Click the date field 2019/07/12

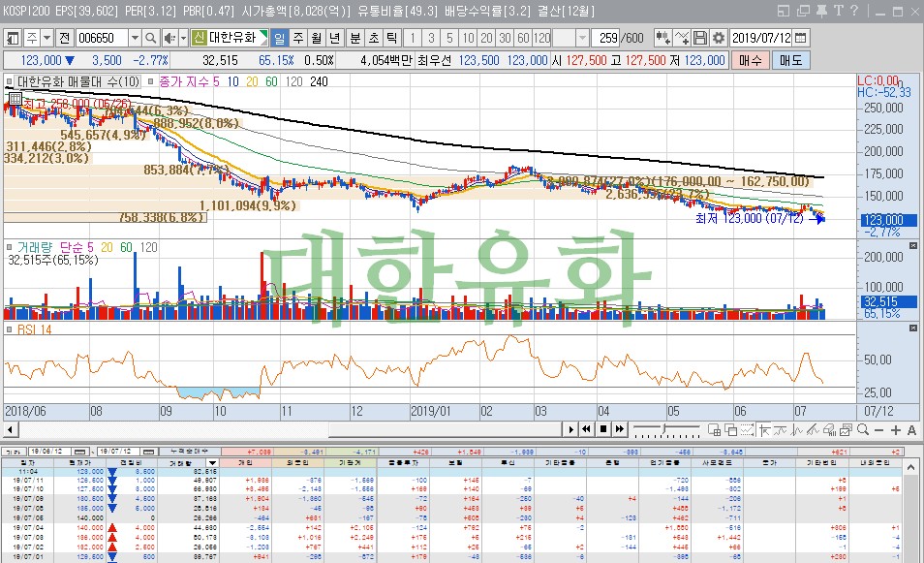pos(760,39)
